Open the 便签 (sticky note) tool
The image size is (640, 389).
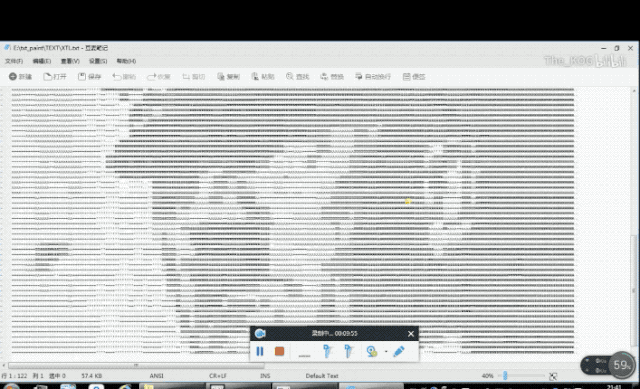pos(414,76)
